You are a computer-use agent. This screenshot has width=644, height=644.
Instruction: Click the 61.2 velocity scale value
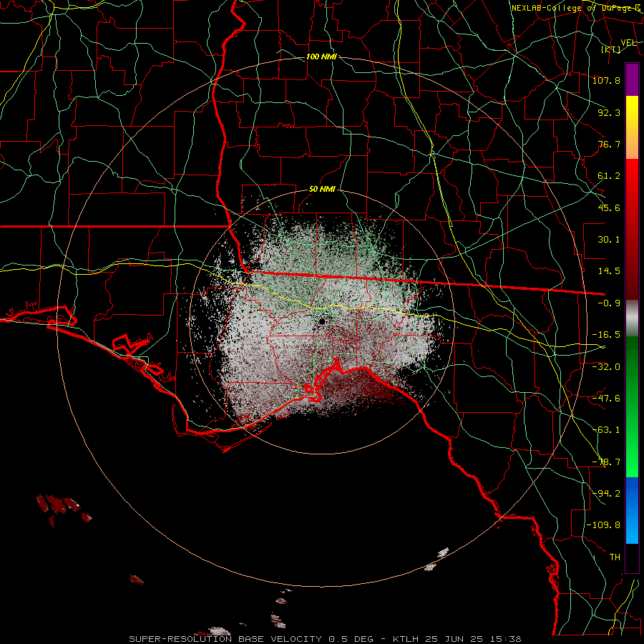609,176
